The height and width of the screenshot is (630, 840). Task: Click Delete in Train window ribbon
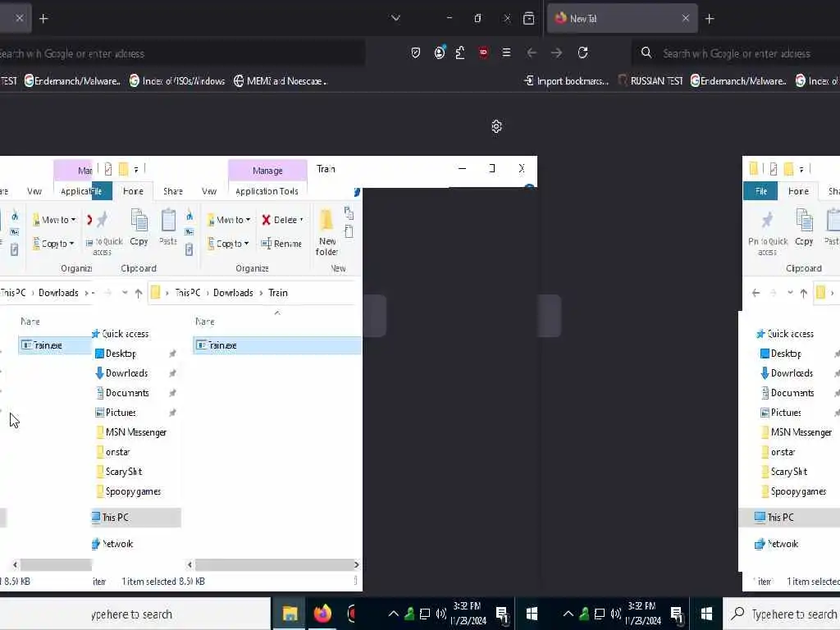tap(282, 220)
